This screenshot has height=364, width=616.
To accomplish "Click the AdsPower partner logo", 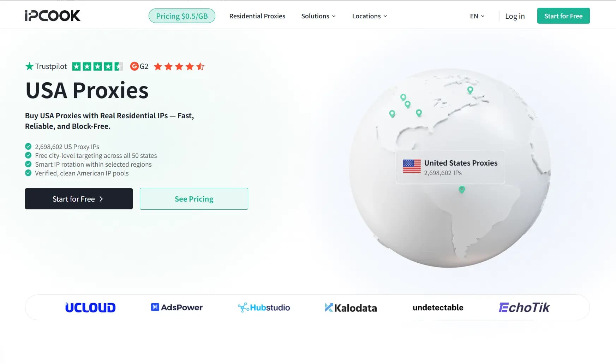I will click(177, 308).
